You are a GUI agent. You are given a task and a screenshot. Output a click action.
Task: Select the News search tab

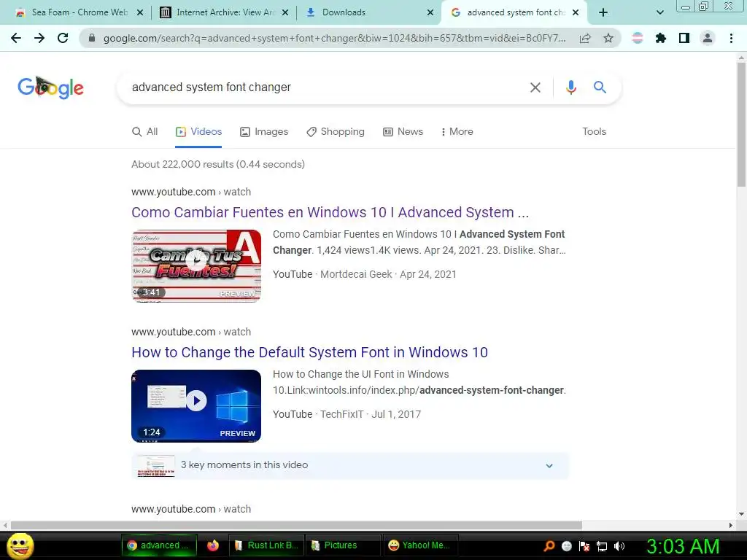point(403,131)
